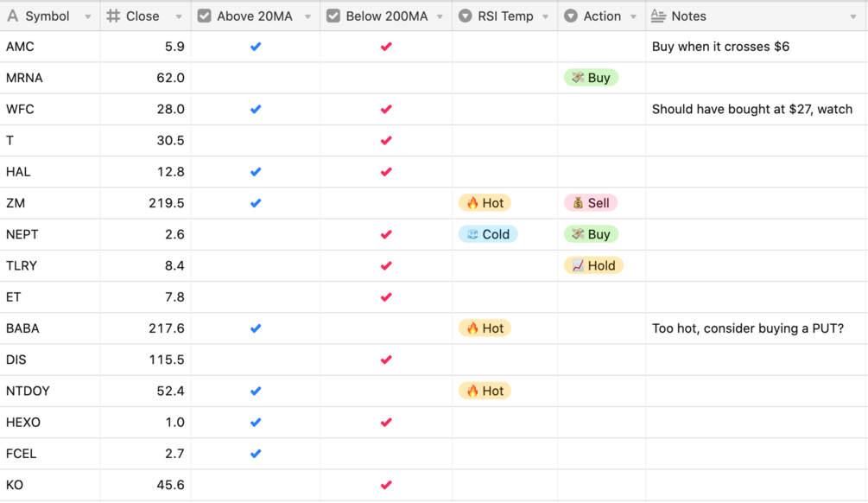This screenshot has width=868, height=503.
Task: Uncheck Below 200MA for the DIS row
Action: [386, 360]
